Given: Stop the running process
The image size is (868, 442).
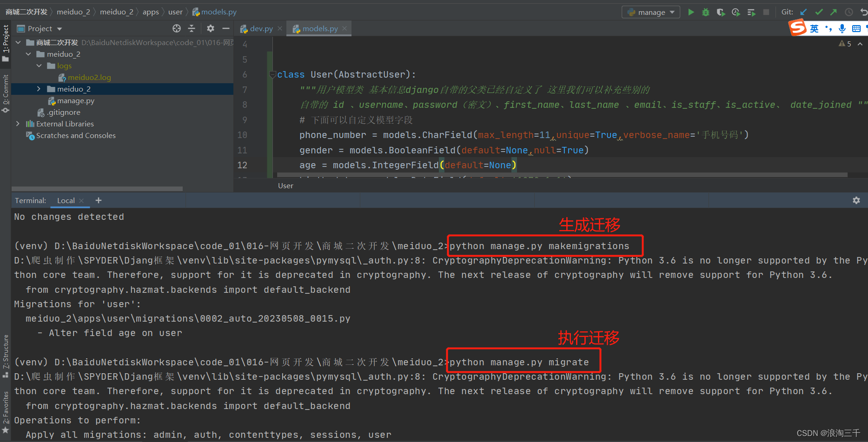Looking at the screenshot, I should tap(766, 12).
